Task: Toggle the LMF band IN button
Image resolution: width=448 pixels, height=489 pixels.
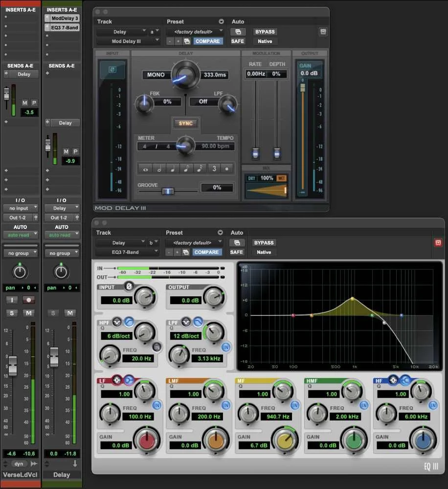Action: 226,405
